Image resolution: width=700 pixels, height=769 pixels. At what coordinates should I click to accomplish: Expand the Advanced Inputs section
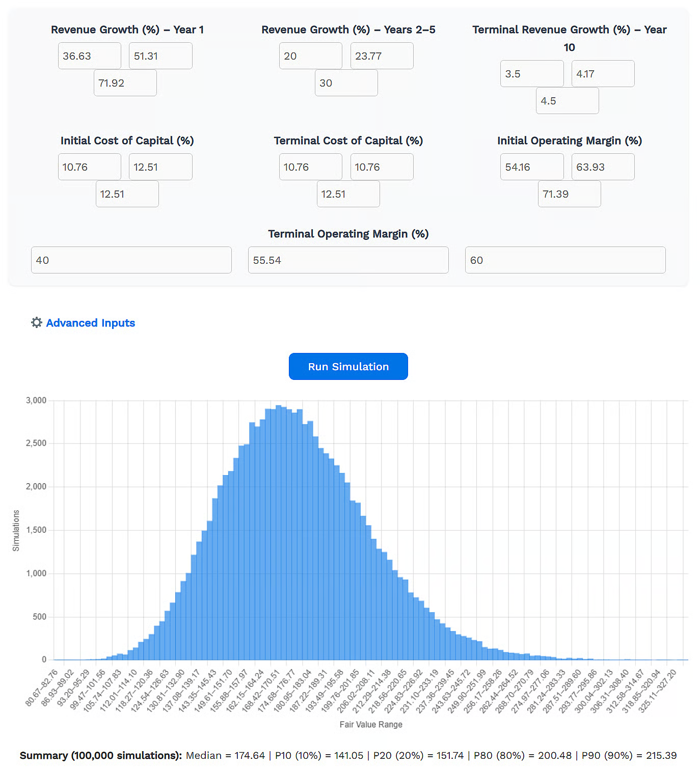90,323
